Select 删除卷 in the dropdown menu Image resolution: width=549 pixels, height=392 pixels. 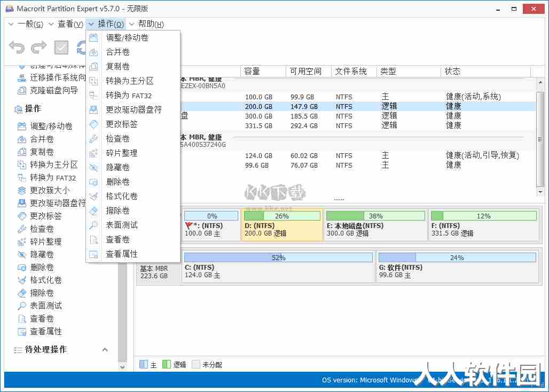pos(118,182)
